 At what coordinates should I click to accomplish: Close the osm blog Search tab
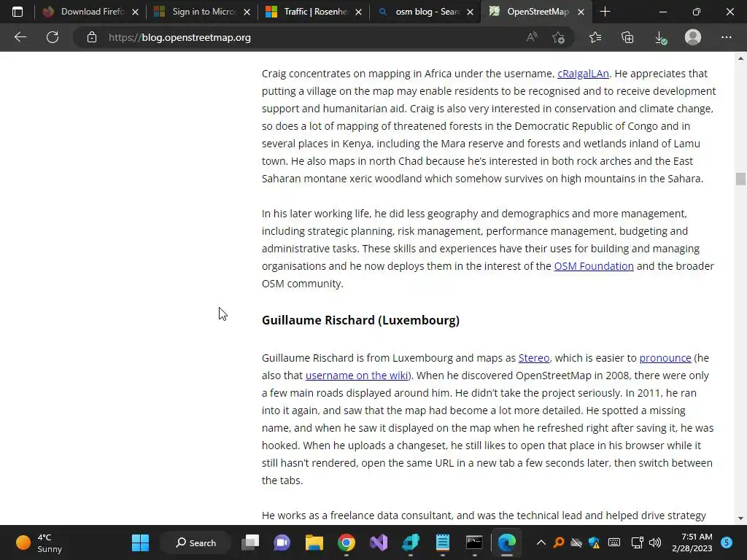(x=471, y=12)
